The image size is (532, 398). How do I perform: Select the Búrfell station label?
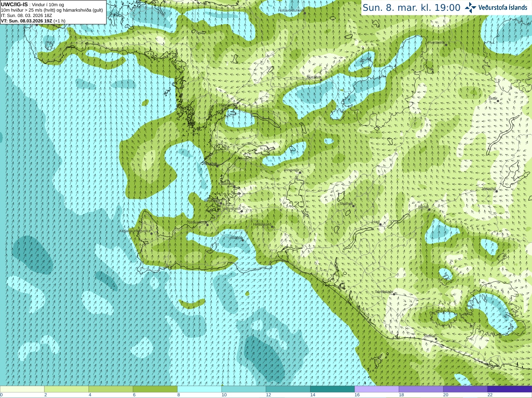[423, 206]
